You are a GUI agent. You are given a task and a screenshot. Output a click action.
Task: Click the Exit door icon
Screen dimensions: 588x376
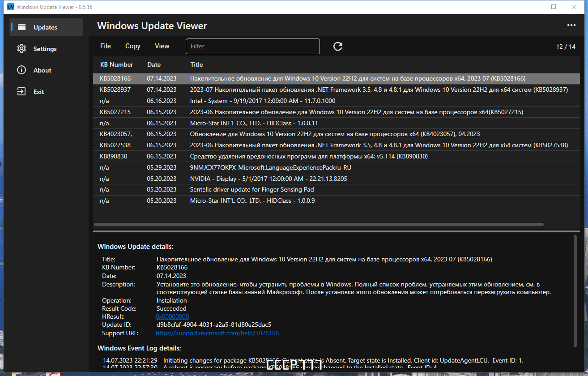[21, 92]
